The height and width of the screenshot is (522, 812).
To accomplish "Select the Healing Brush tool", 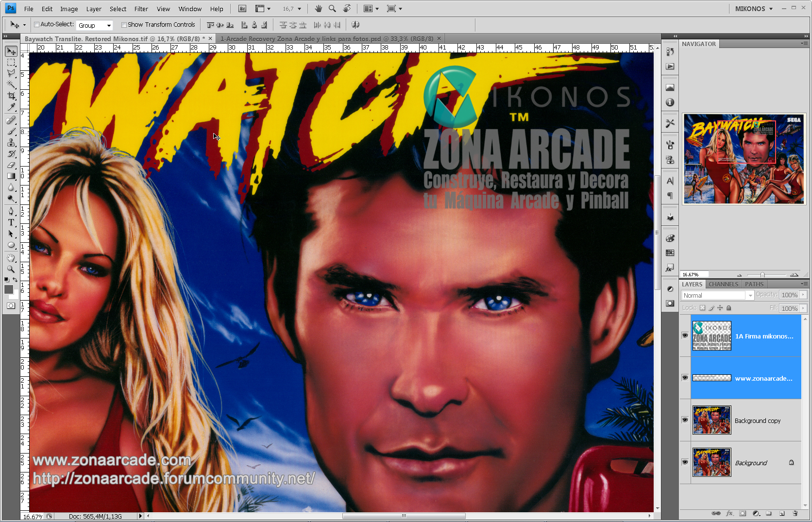I will 11,119.
